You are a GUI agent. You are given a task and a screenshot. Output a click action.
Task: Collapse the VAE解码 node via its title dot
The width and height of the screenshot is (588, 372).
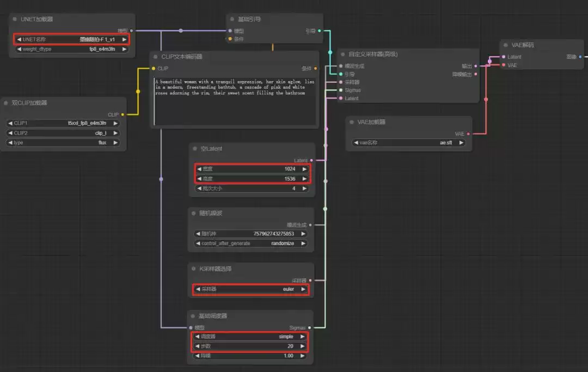(505, 45)
